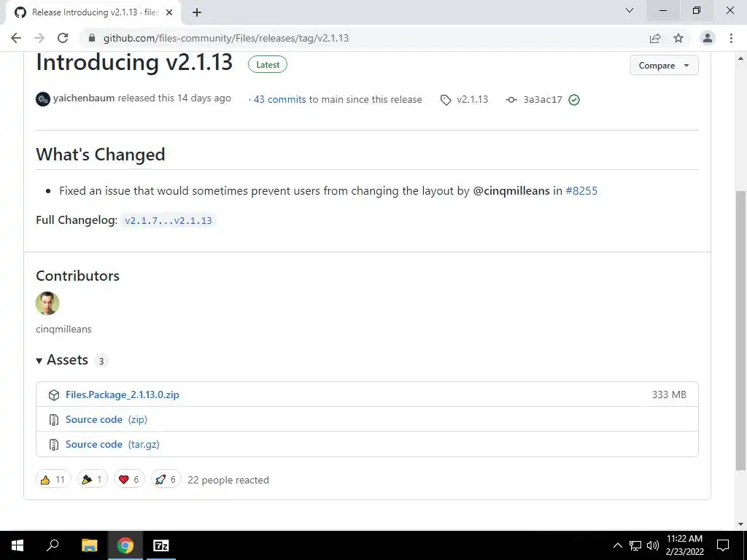Screen dimensions: 747x560
Task: Open the @cinqmilleans mention
Action: 511,191
